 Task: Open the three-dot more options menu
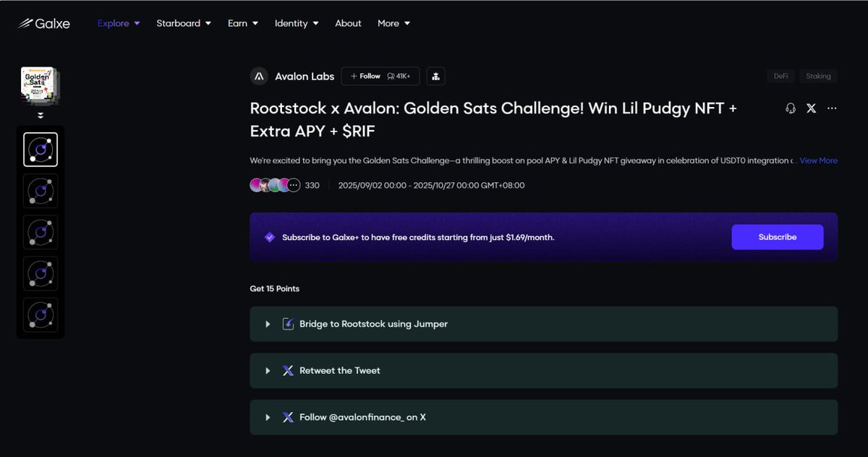[832, 108]
